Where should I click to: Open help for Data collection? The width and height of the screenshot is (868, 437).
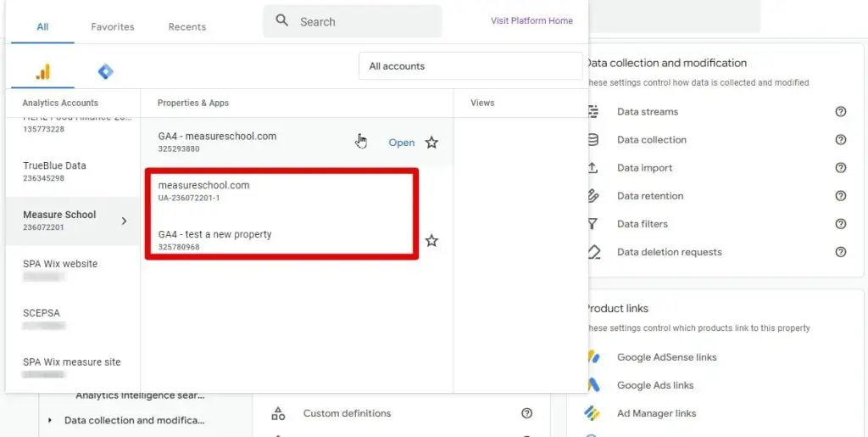pyautogui.click(x=840, y=140)
